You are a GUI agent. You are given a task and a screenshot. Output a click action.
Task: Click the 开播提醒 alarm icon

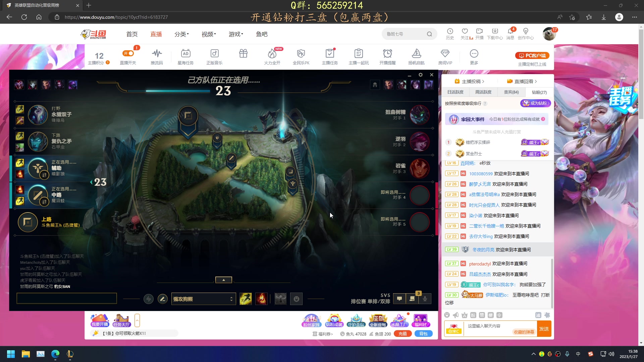pos(387,54)
